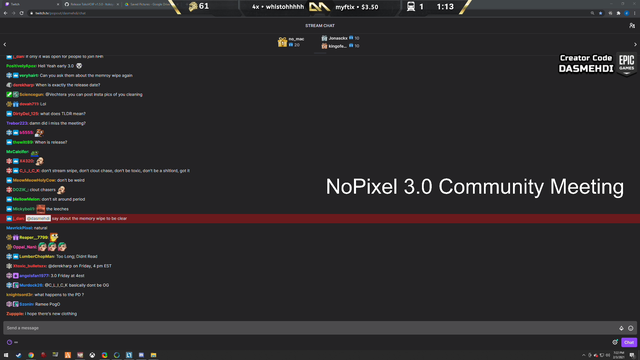The height and width of the screenshot is (360, 640).
Task: Open browser zoom magnifier icon in address bar
Action: coord(592,13)
